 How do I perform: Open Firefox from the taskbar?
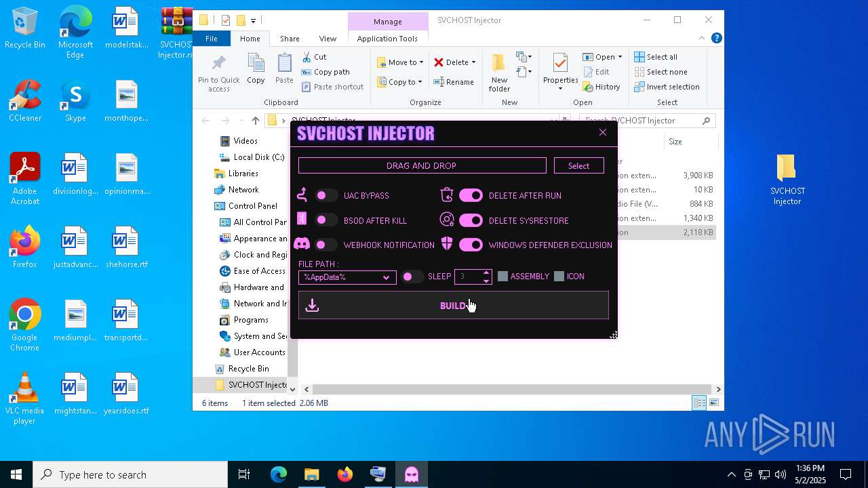(x=345, y=474)
